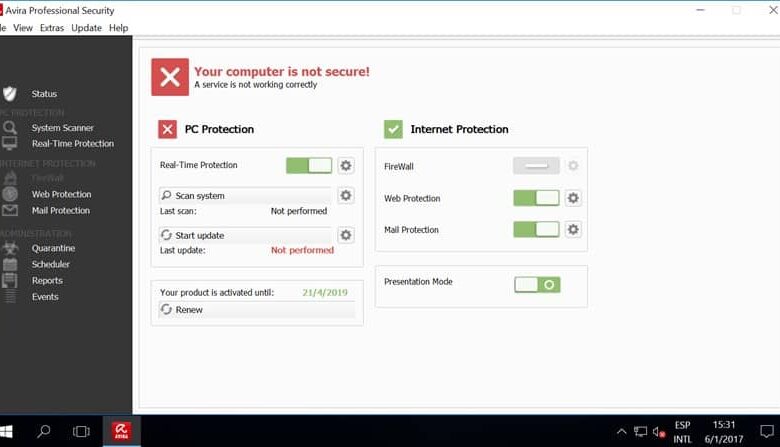
Task: Select Scheduler in sidebar
Action: point(51,264)
